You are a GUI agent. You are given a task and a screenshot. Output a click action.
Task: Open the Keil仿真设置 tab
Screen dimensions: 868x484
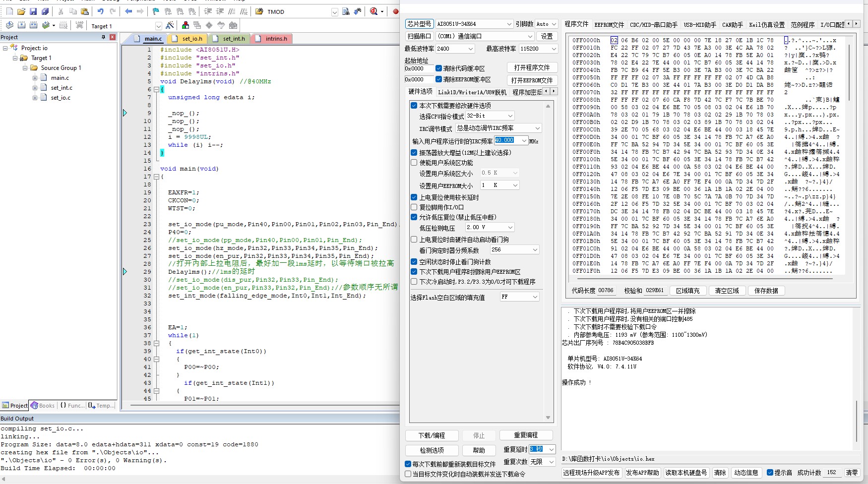pos(767,24)
